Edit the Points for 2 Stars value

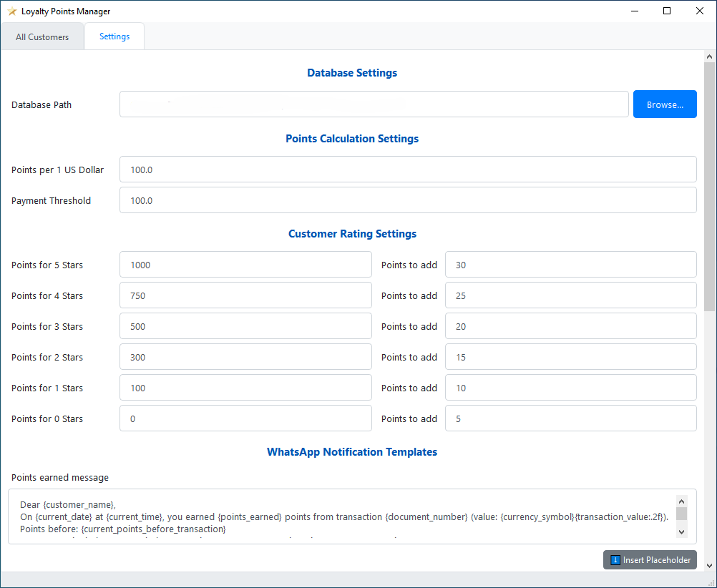coord(245,357)
